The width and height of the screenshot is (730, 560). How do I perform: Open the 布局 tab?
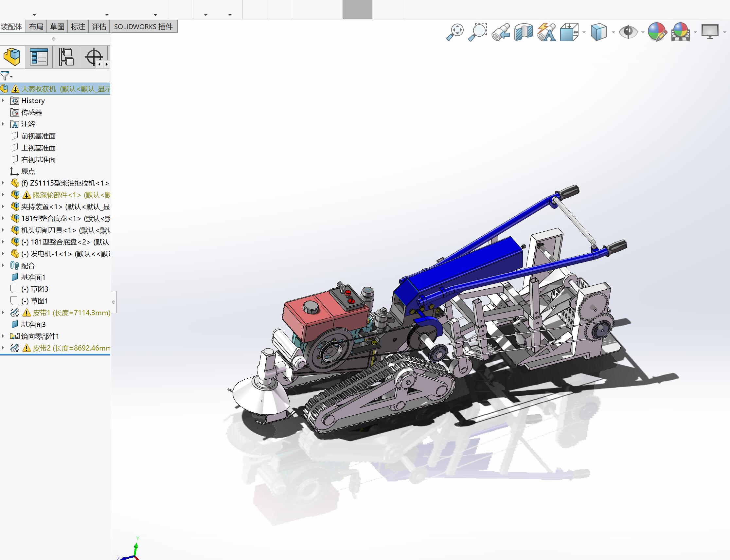point(36,27)
